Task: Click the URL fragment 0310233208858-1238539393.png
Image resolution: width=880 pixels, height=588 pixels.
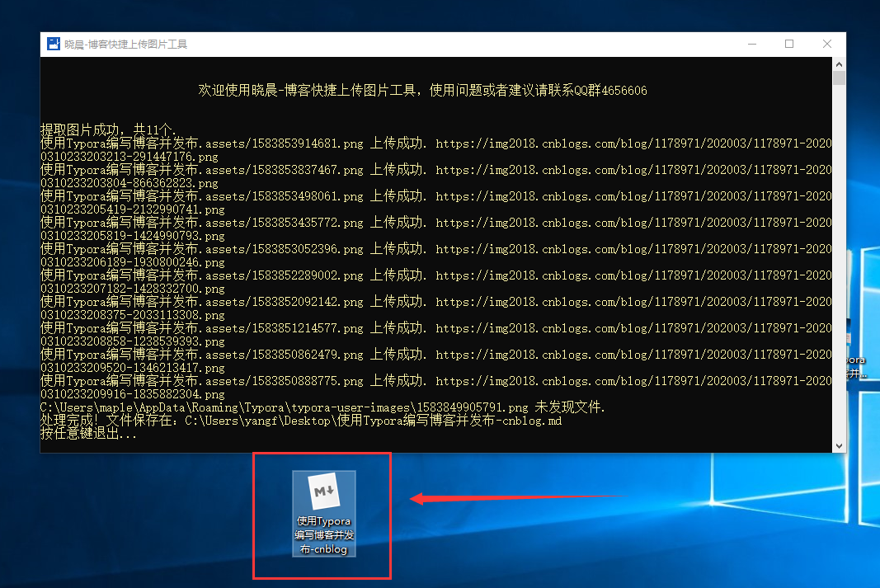Action: (133, 341)
